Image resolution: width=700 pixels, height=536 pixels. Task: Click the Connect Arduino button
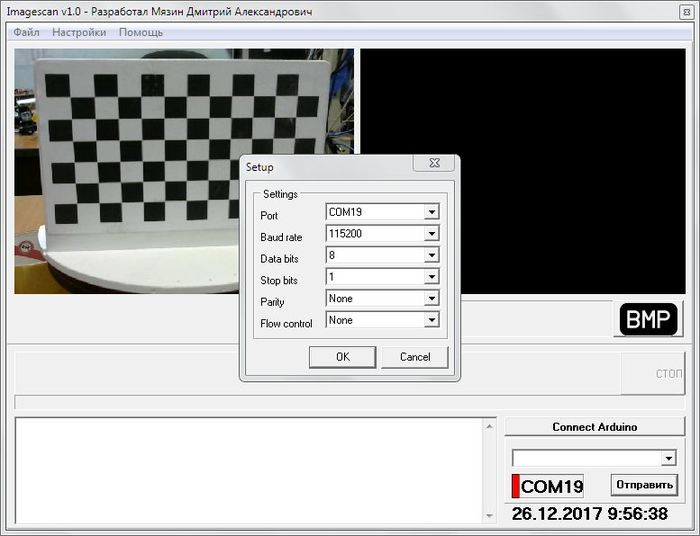(594, 427)
